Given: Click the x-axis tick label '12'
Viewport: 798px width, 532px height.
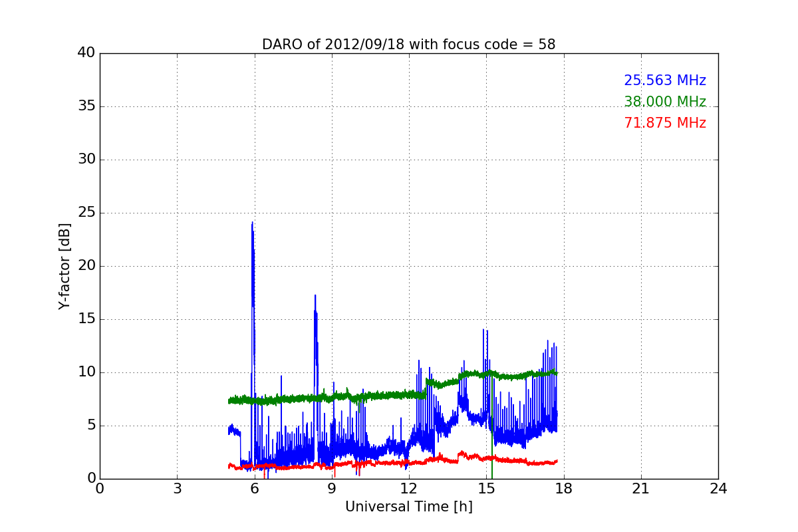Looking at the screenshot, I should 409,488.
